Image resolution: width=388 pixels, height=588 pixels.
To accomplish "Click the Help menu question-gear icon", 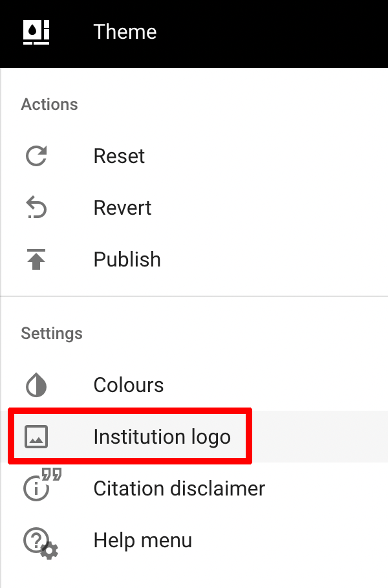I will pos(40,541).
